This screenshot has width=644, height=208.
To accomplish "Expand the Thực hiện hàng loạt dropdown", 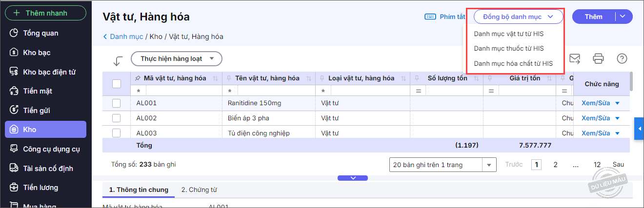I will [177, 59].
